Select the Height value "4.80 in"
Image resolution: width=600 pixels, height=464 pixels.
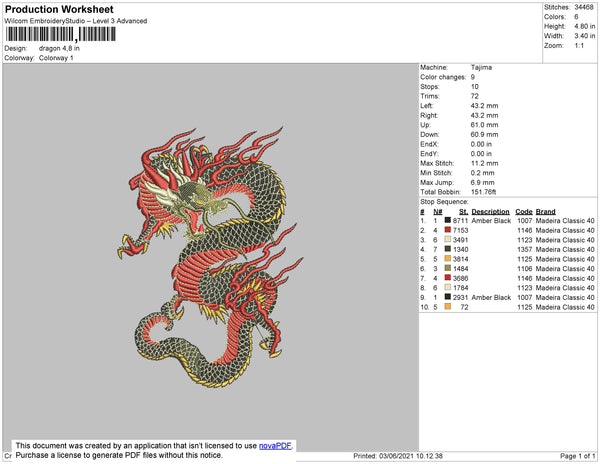tap(584, 26)
